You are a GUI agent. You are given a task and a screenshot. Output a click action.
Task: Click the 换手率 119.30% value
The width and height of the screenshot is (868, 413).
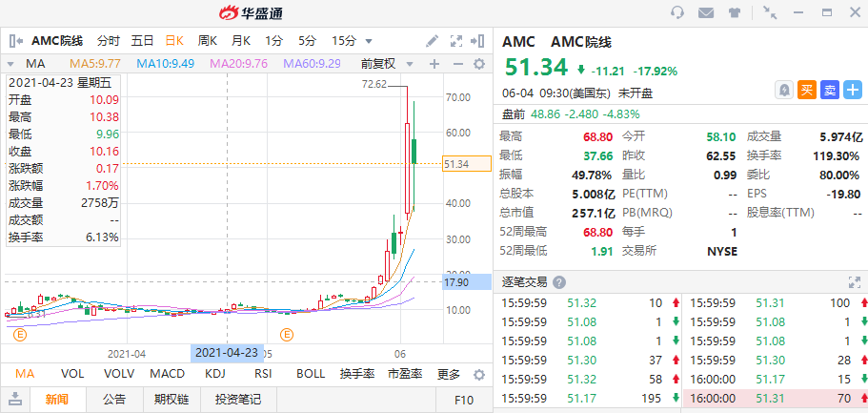pyautogui.click(x=836, y=155)
